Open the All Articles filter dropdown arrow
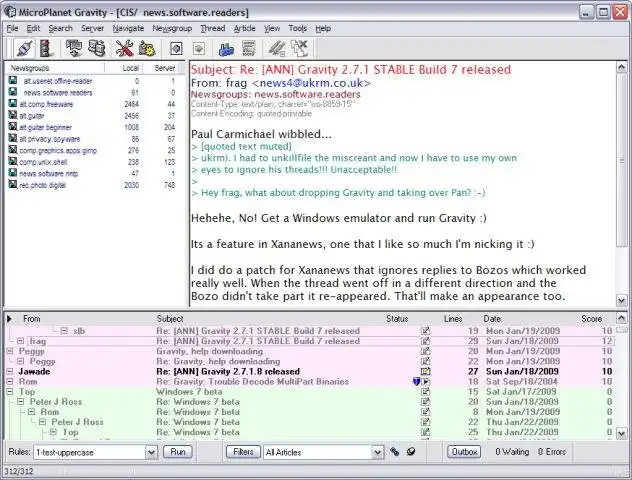Image resolution: width=632 pixels, height=480 pixels. pos(378,452)
